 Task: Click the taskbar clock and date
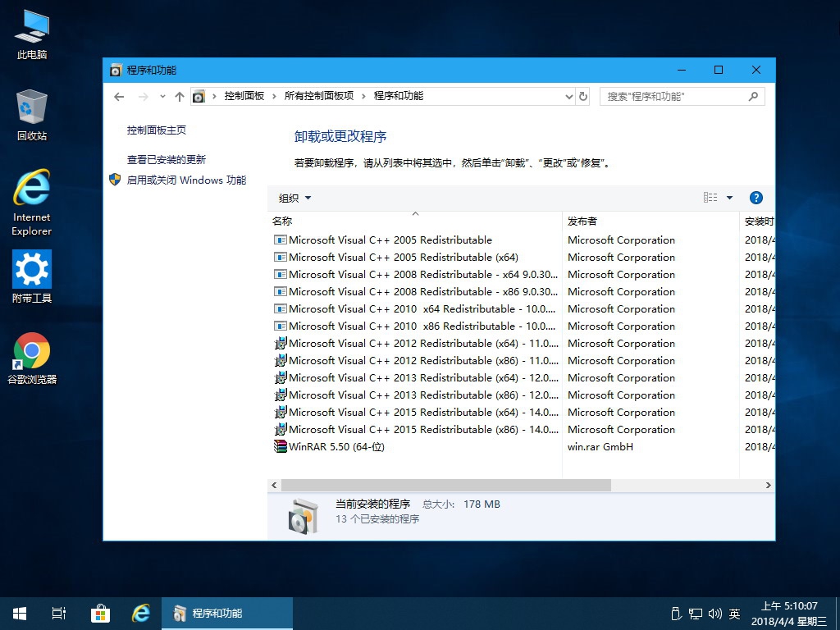tap(789, 614)
